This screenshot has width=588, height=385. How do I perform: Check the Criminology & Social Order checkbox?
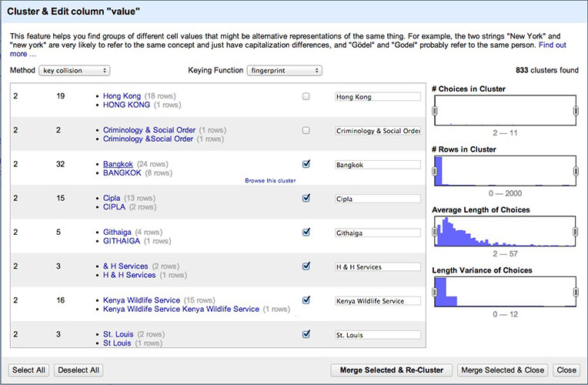306,131
